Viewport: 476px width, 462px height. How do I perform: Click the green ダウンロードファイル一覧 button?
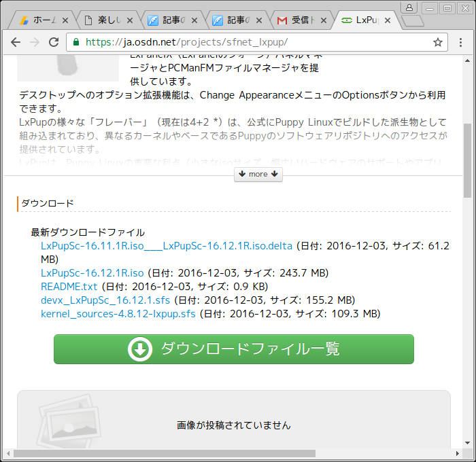pos(234,349)
